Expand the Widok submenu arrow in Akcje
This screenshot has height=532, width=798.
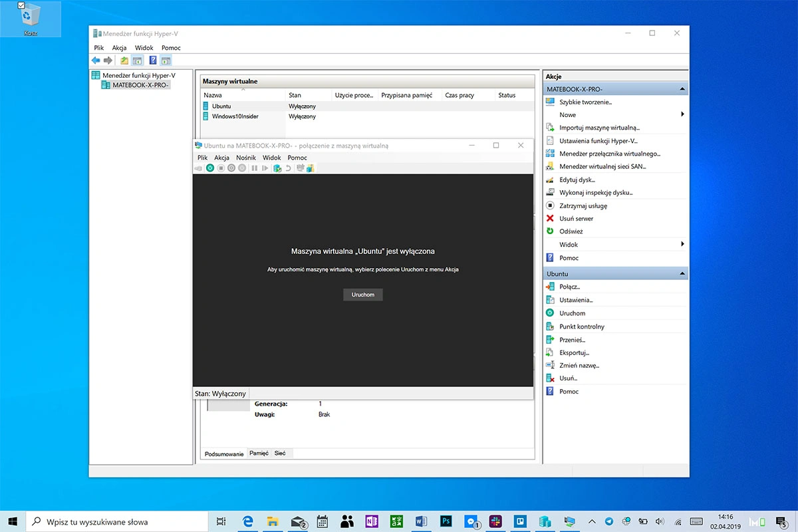682,244
